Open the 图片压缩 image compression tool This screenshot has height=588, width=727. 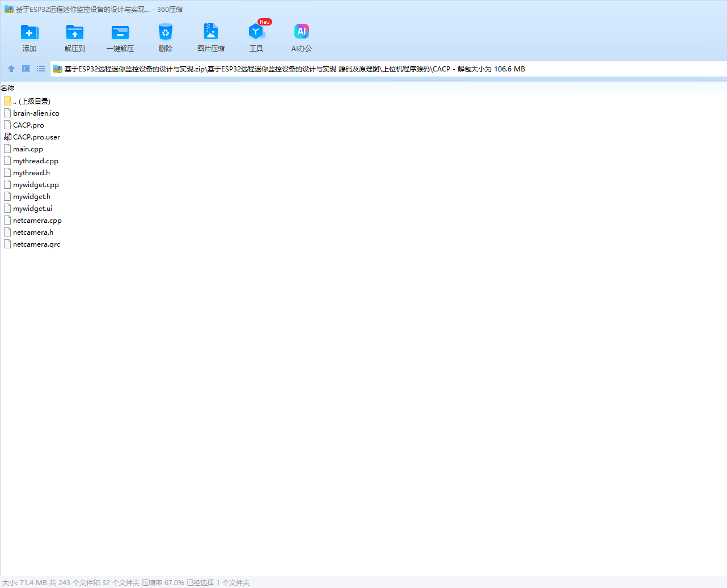tap(211, 32)
